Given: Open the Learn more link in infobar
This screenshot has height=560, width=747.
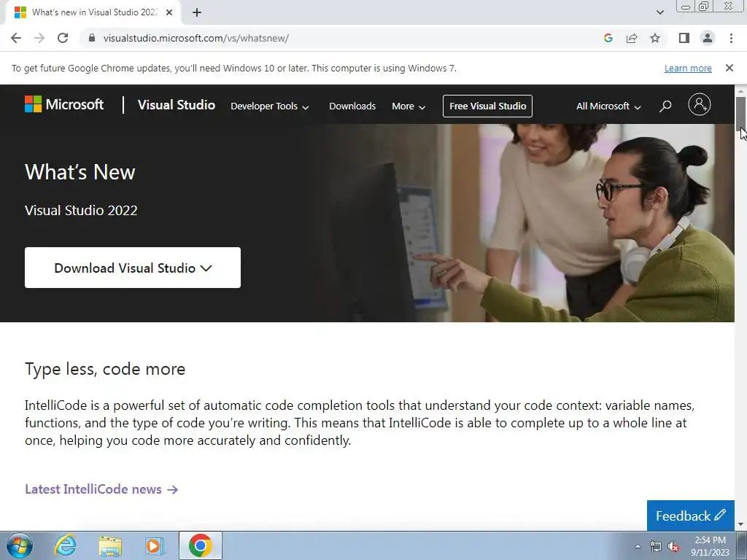Looking at the screenshot, I should [688, 68].
